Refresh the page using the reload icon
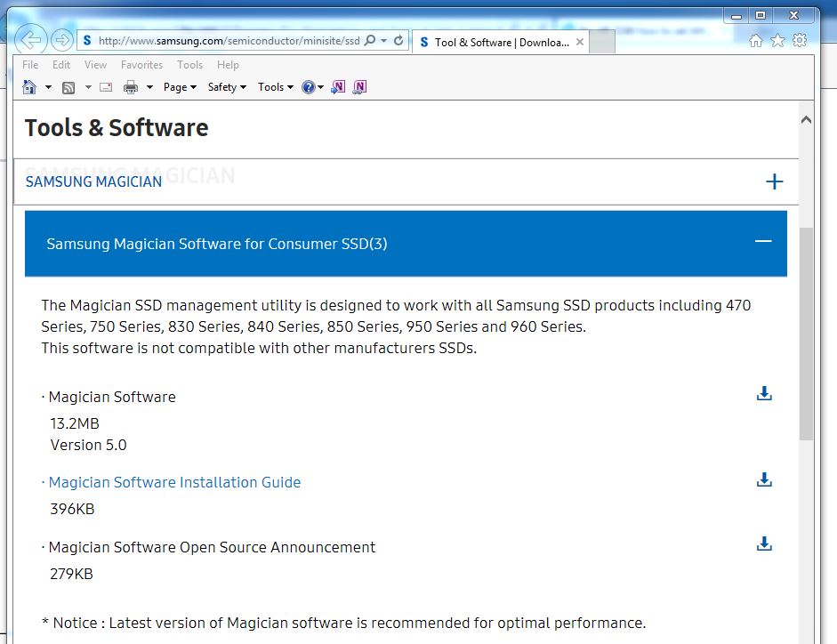837x644 pixels. pos(398,41)
